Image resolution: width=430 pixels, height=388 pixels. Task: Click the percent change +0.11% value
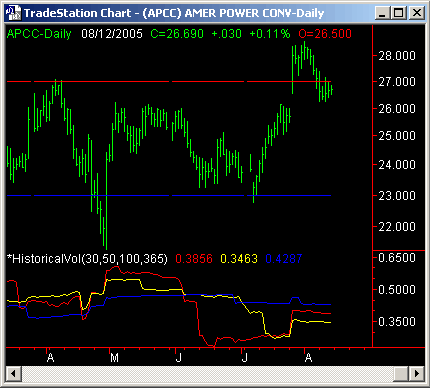(270, 34)
